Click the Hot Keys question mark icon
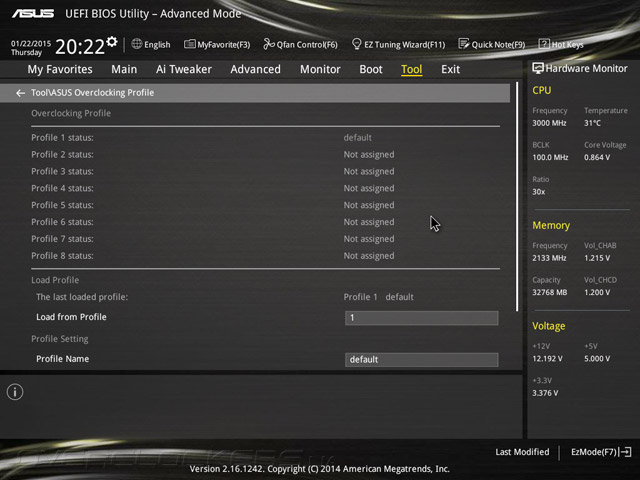 point(544,44)
